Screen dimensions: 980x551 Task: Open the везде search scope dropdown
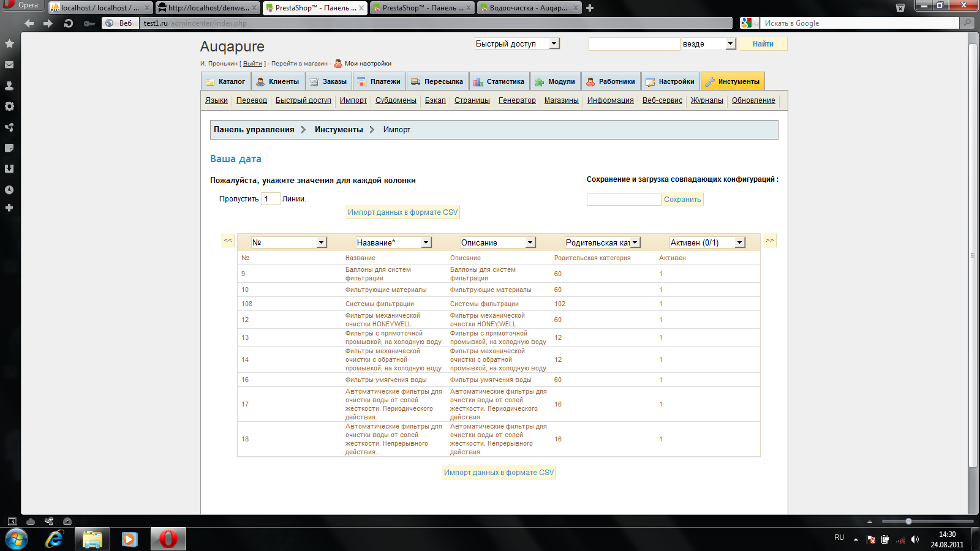coord(709,44)
